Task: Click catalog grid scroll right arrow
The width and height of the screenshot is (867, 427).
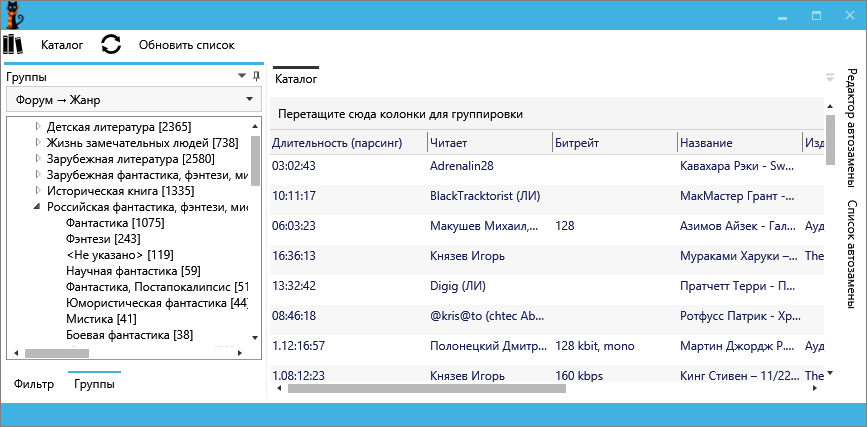Action: [x=816, y=388]
